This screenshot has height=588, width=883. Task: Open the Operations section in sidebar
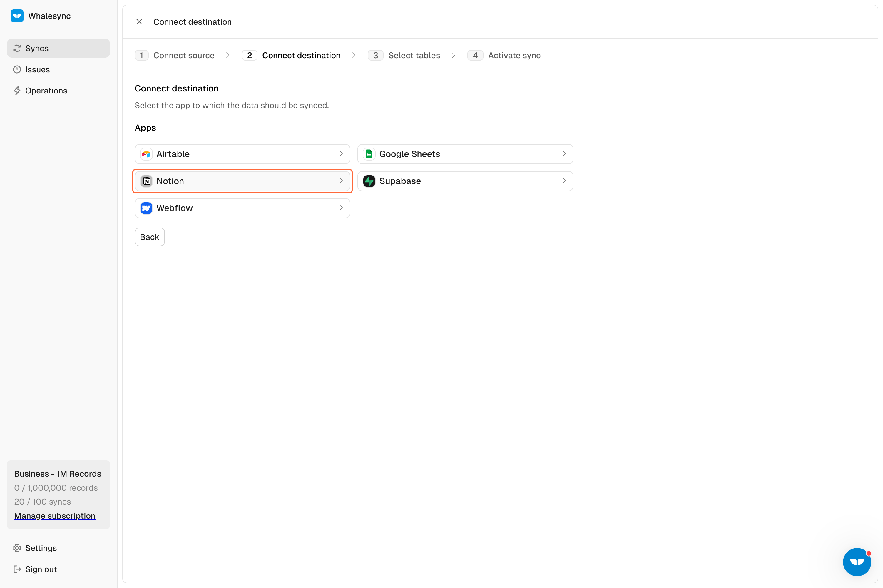point(58,91)
